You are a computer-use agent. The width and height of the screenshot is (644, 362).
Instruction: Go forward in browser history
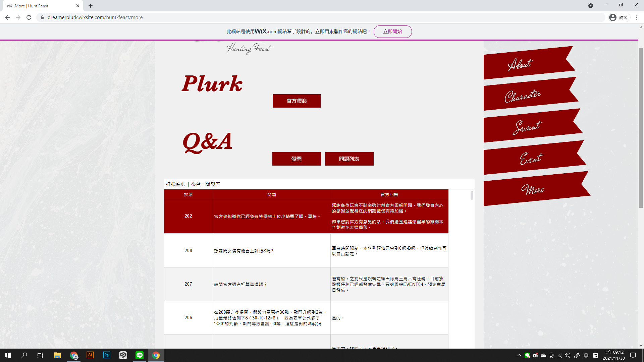tap(18, 17)
